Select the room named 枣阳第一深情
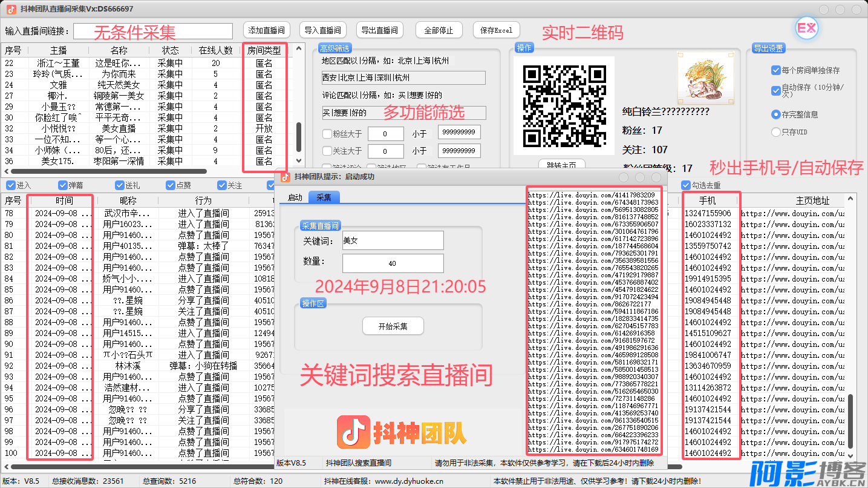The image size is (868, 488). pyautogui.click(x=147, y=161)
